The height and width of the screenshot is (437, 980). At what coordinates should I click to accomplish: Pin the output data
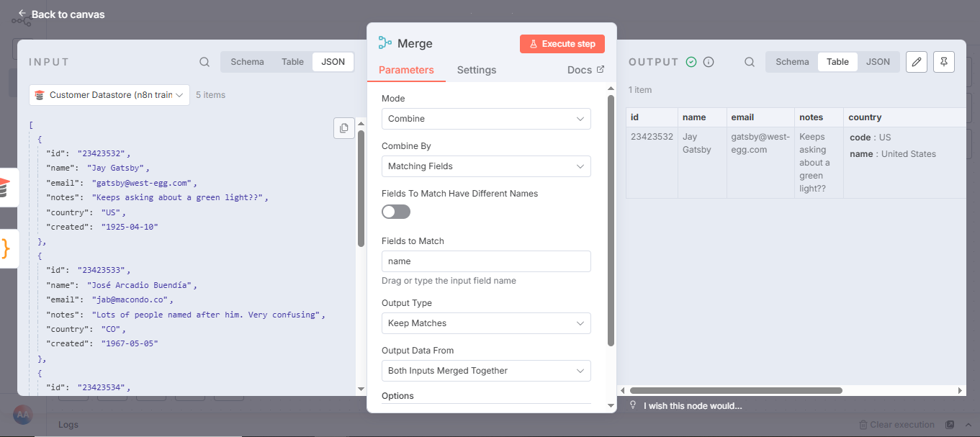(943, 63)
